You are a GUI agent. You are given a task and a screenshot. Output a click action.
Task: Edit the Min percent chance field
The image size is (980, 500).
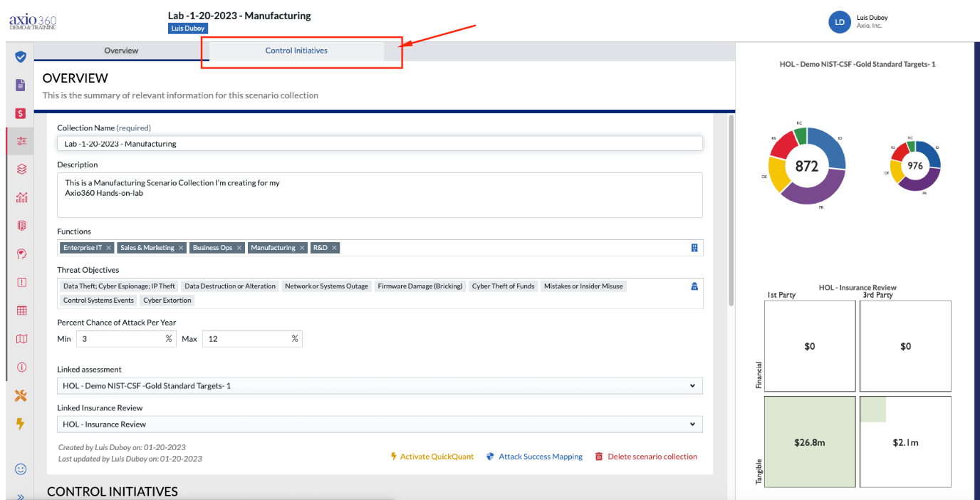click(x=125, y=338)
